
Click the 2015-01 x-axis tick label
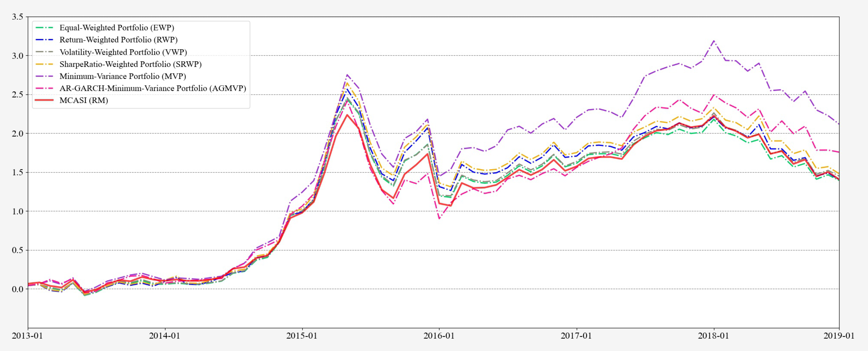302,336
